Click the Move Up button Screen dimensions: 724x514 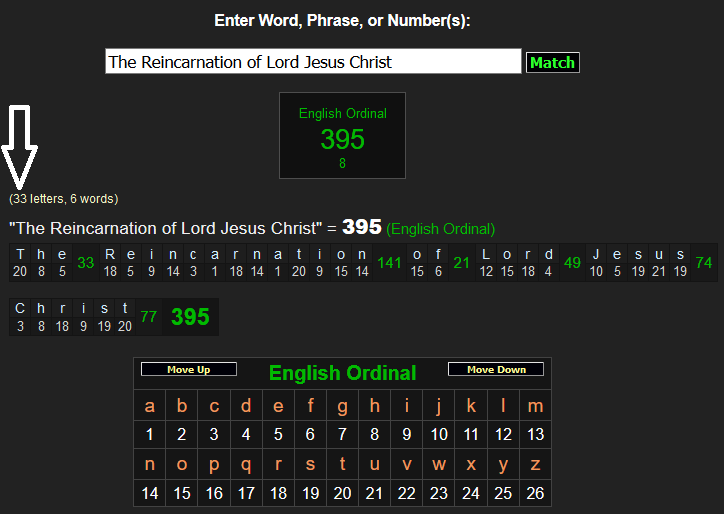[x=188, y=370]
